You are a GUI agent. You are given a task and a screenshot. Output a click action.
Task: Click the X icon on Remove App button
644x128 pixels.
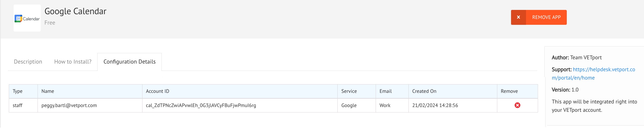pos(519,17)
